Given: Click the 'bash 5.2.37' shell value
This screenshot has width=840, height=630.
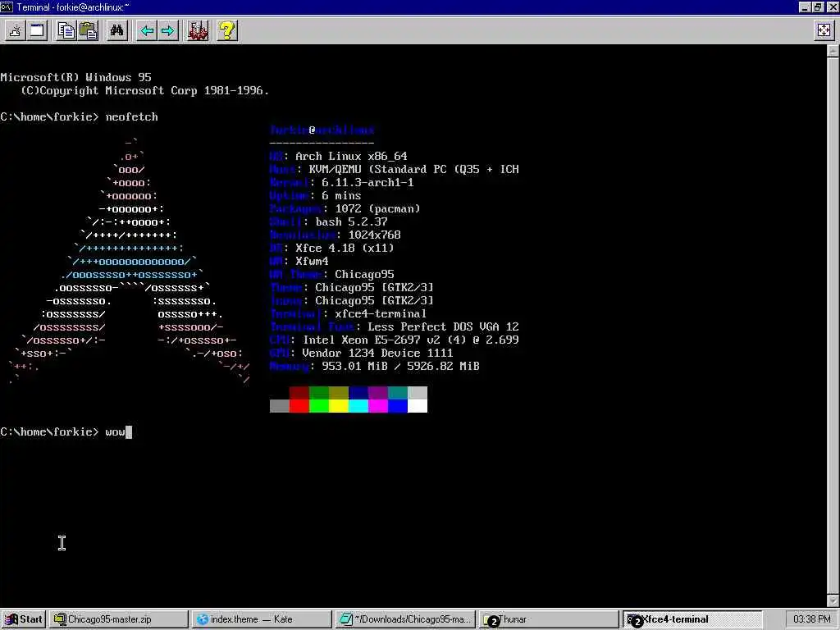Looking at the screenshot, I should click(x=351, y=221).
